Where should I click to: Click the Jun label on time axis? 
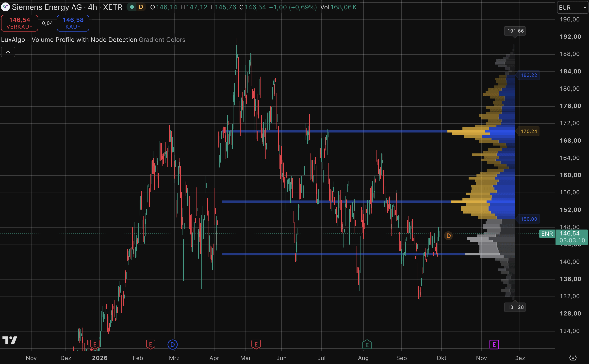281,358
